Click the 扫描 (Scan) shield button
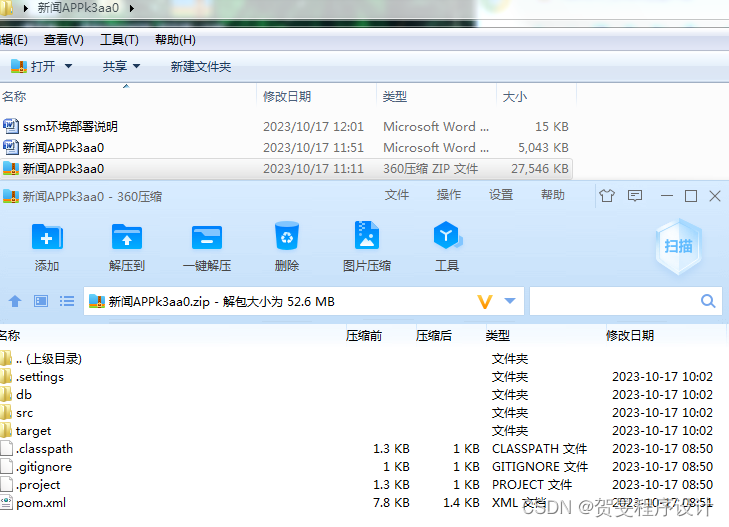729x527 pixels. [678, 246]
